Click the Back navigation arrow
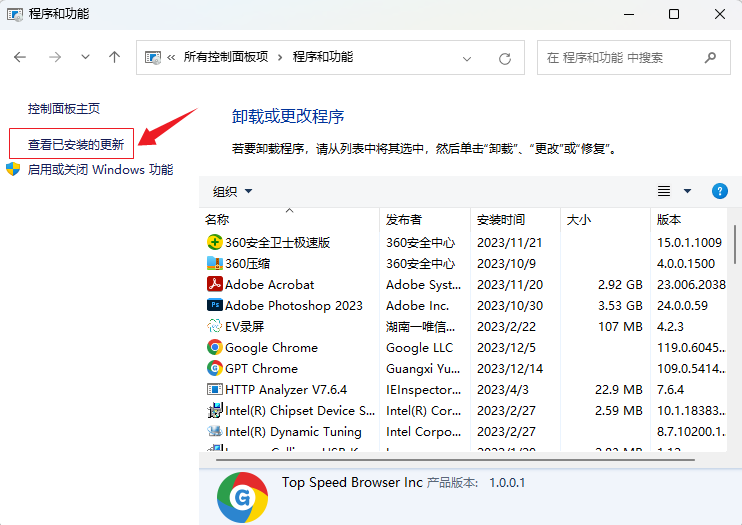Screen dimensions: 742x525 tap(20, 57)
